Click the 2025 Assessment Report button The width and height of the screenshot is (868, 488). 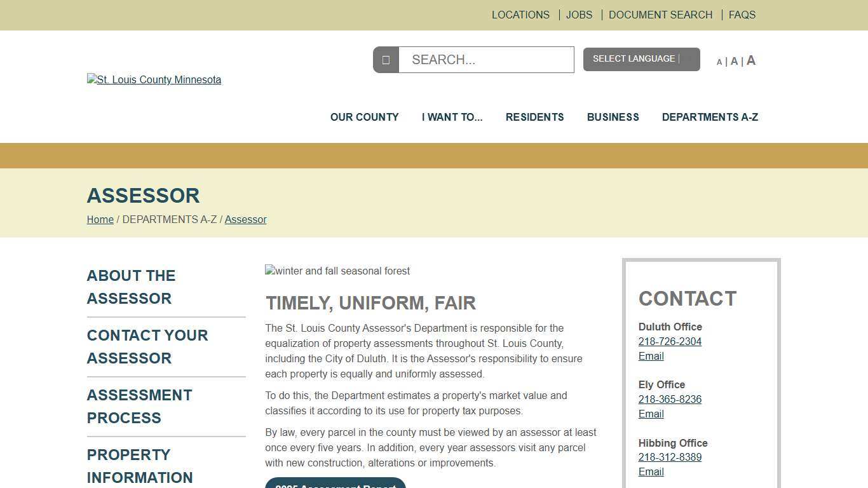pos(335,485)
